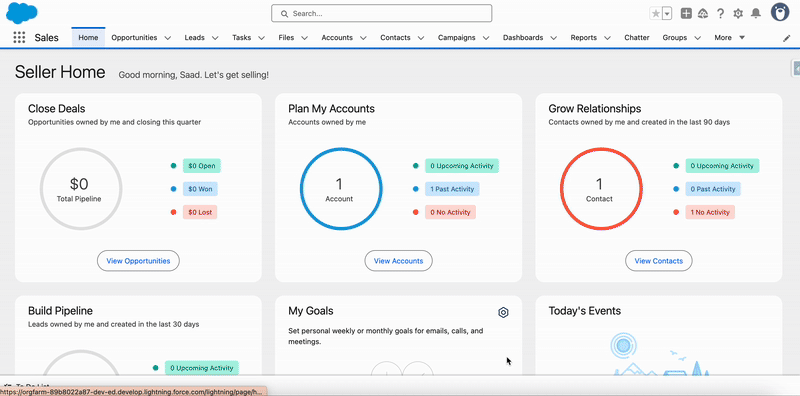
Task: Open the user profile avatar
Action: tap(780, 12)
